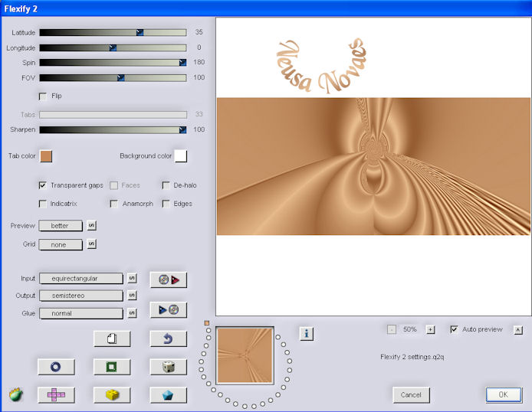Click the S button beside Output
Screen dimensions: 532x412
pos(132,296)
